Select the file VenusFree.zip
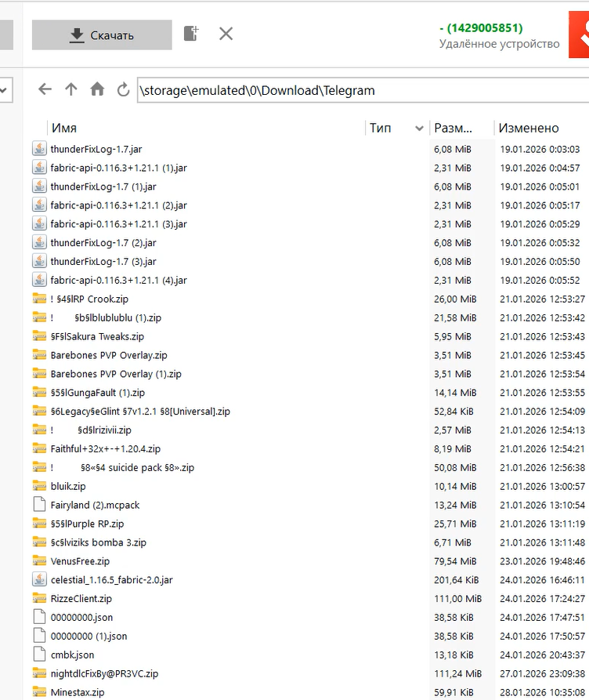 tap(80, 561)
